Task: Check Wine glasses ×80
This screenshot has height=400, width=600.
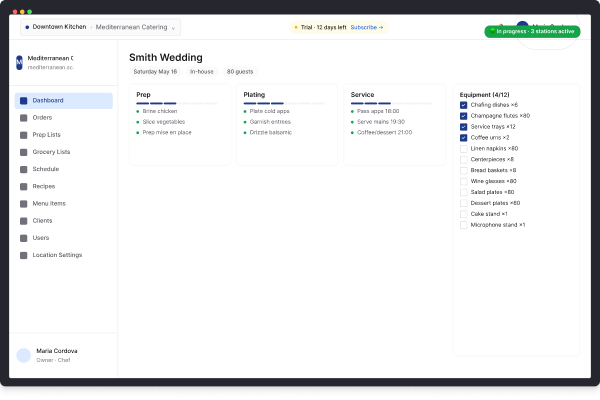Action: tap(463, 181)
